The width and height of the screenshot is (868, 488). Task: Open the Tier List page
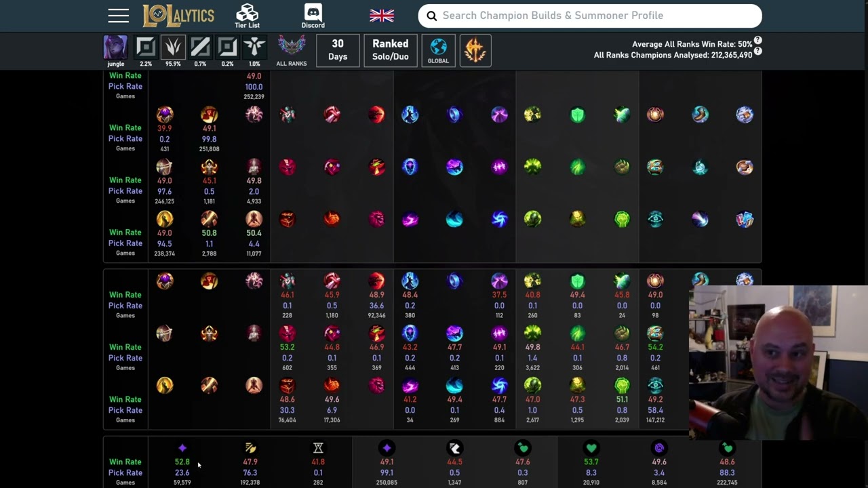click(247, 16)
